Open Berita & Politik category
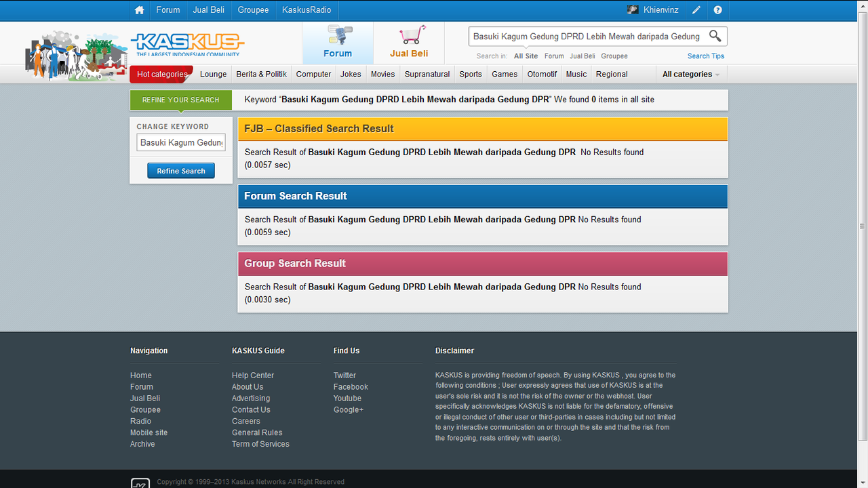This screenshot has width=868, height=488. [x=262, y=75]
